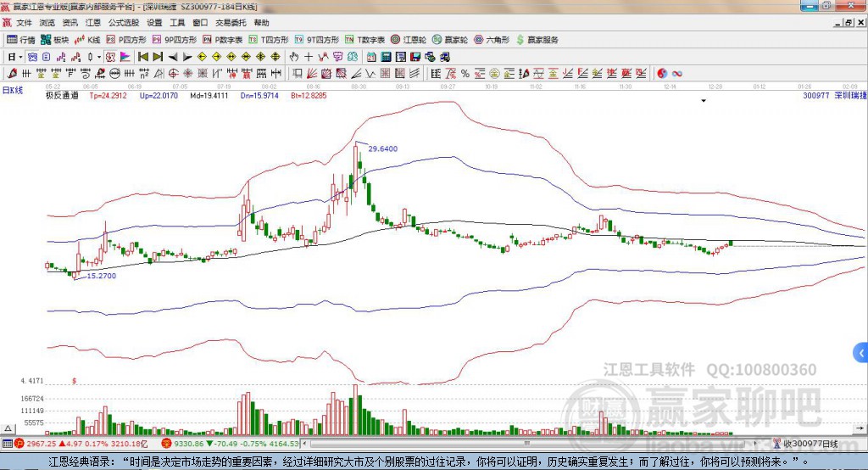The image size is (868, 470).
Task: Click the right arrow at volume pane edge
Action: [860, 428]
